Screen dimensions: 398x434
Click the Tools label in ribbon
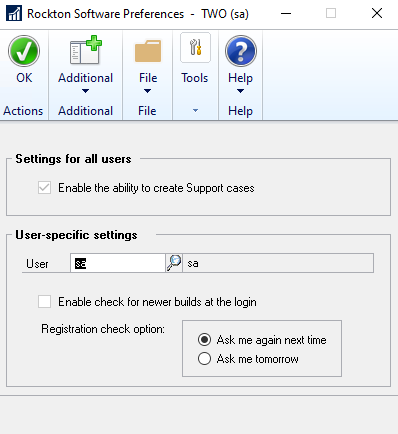(x=195, y=78)
